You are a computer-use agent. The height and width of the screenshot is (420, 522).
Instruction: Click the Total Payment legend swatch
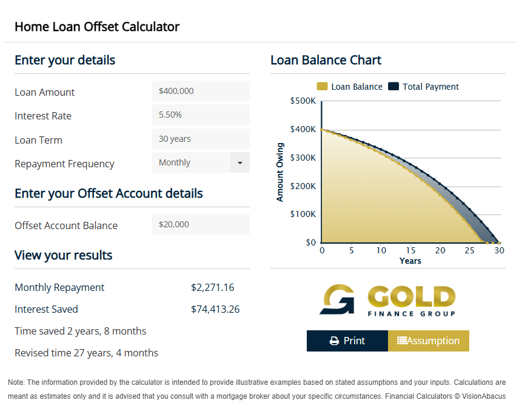394,87
